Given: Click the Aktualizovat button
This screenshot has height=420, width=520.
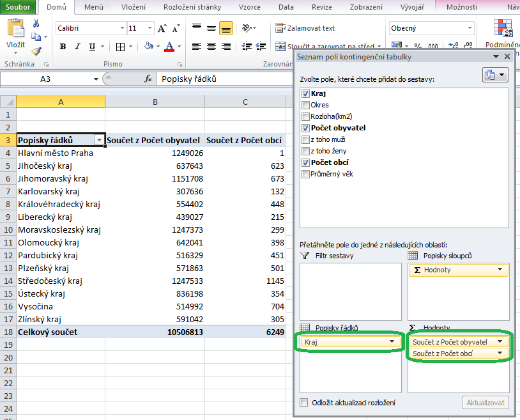Looking at the screenshot, I should click(x=486, y=403).
